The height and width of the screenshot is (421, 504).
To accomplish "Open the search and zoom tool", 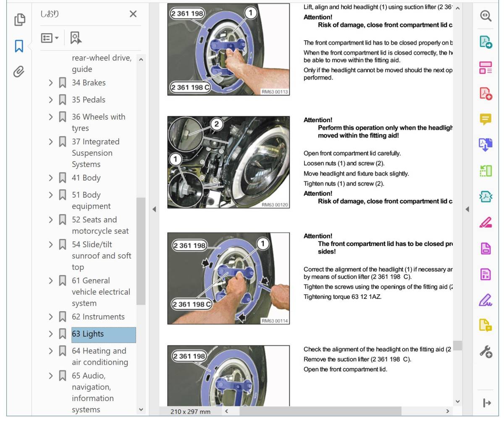I will (x=486, y=16).
